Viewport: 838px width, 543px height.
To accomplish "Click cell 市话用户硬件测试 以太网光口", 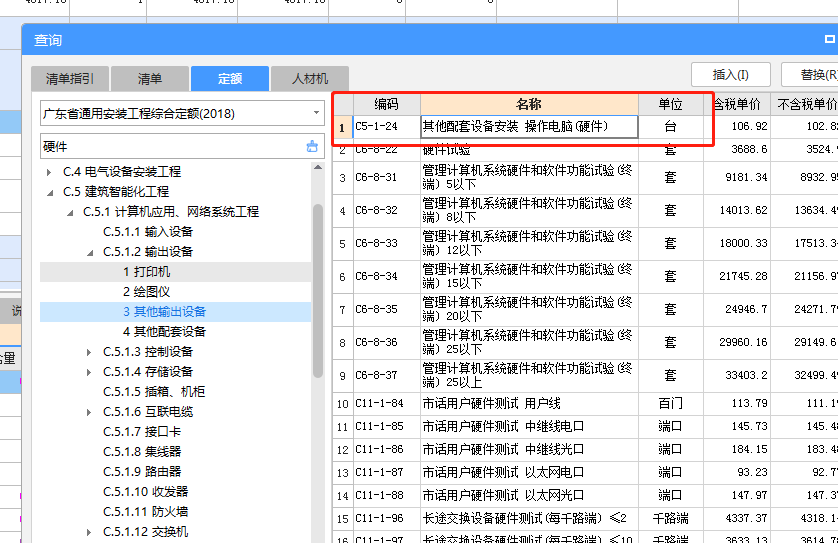I will (x=529, y=495).
